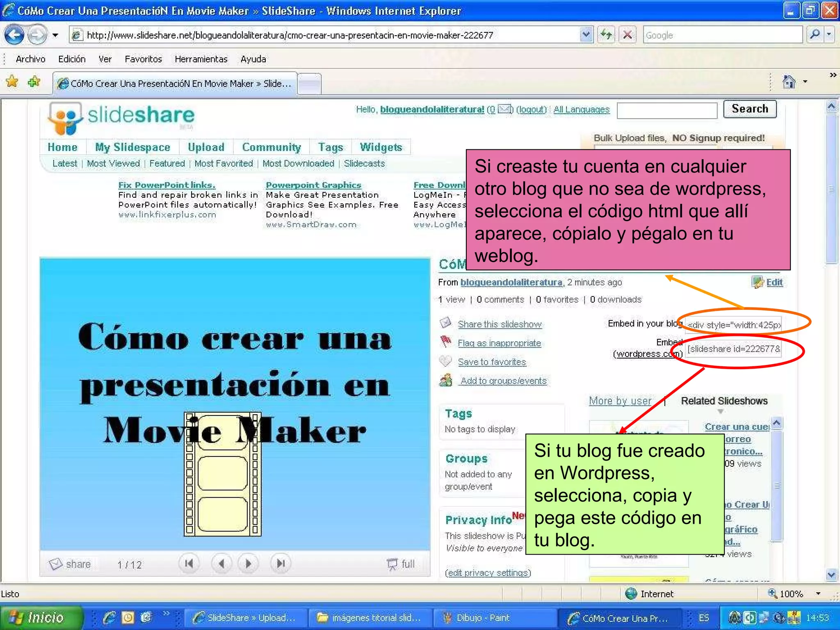Click related slideshows list scroll-up arrow
Image resolution: width=840 pixels, height=630 pixels.
click(777, 422)
